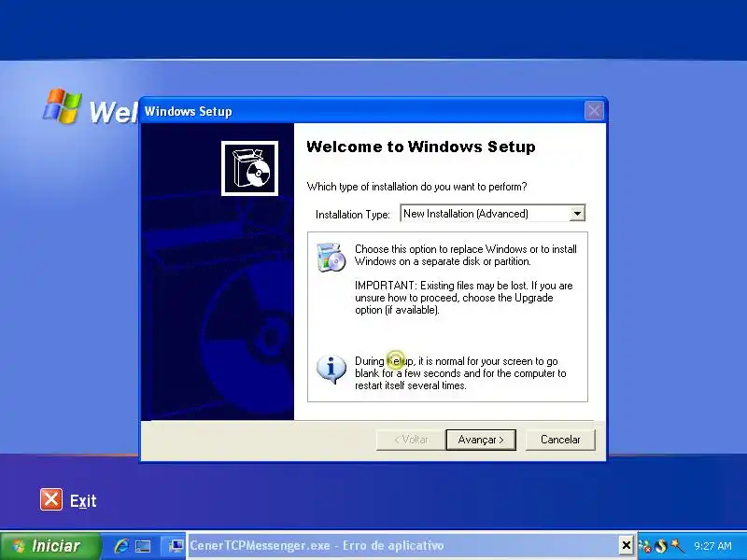Click the wand tray icon
747x560 pixels.
click(x=676, y=545)
